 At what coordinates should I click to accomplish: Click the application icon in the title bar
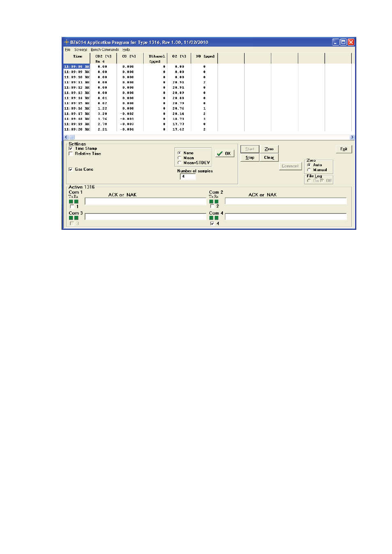(66, 42)
